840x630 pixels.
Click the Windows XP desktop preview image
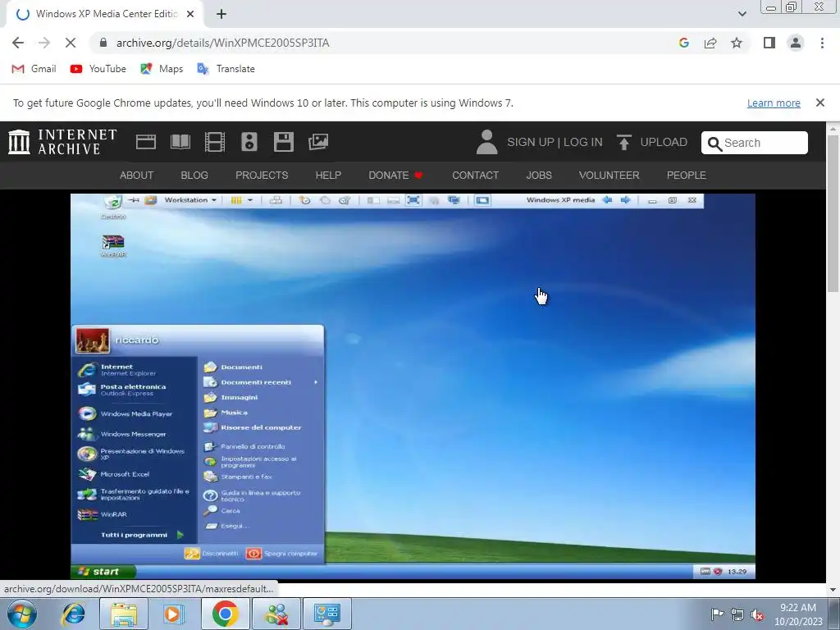(413, 386)
